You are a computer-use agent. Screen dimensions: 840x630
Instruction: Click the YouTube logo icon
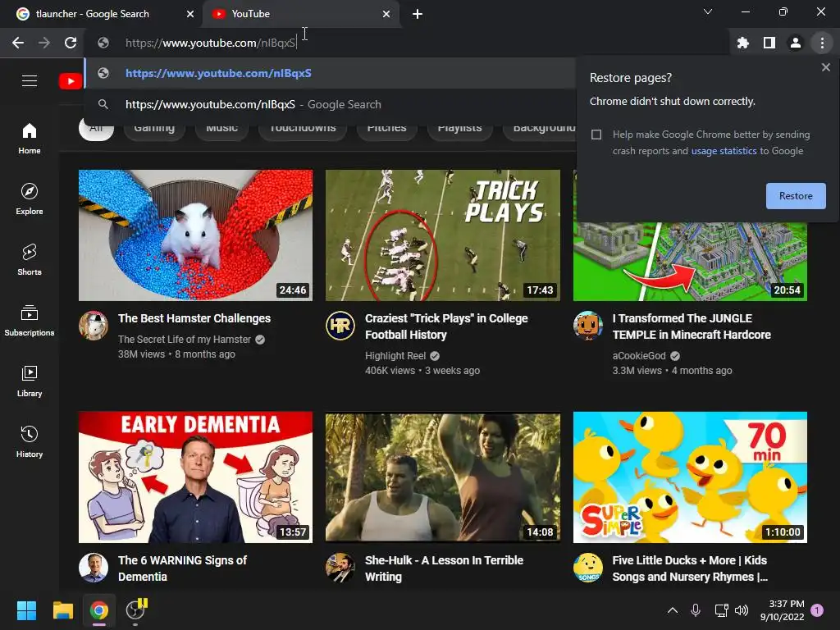(x=71, y=81)
